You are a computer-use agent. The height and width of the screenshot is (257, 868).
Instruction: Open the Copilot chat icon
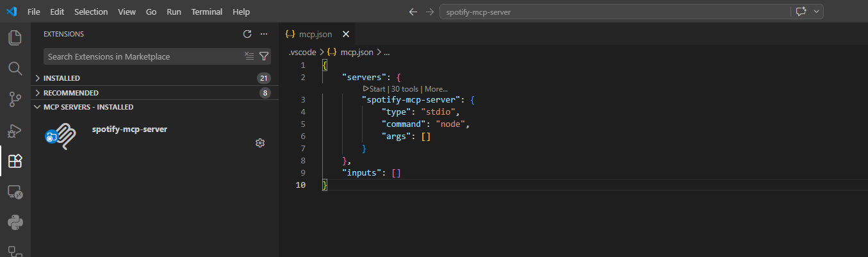click(800, 12)
